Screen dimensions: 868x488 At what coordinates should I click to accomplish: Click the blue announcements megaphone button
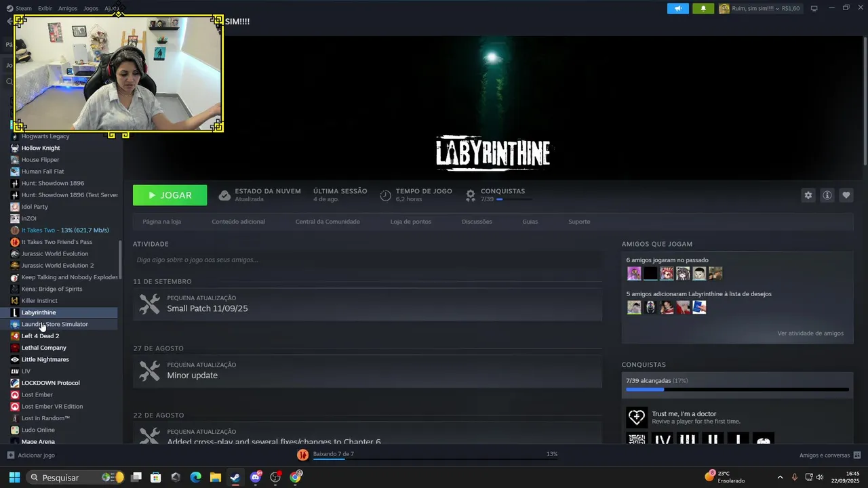point(677,9)
